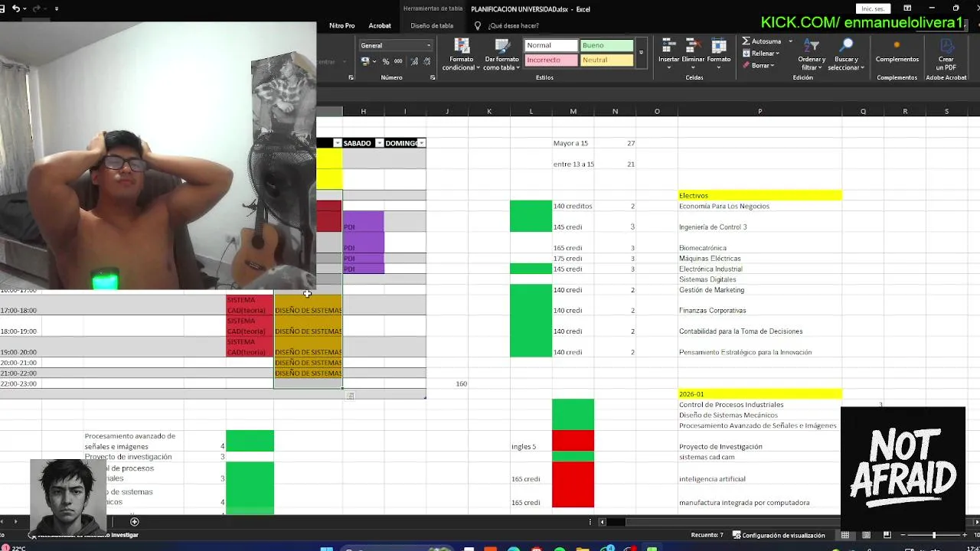Viewport: 980px width, 551px height.
Task: Open Configuración de visualización settings
Action: [x=779, y=535]
